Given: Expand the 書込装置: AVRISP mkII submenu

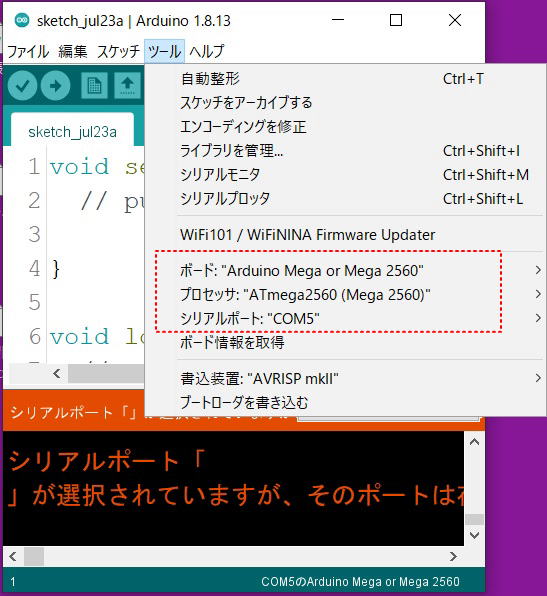Looking at the screenshot, I should click(x=344, y=378).
